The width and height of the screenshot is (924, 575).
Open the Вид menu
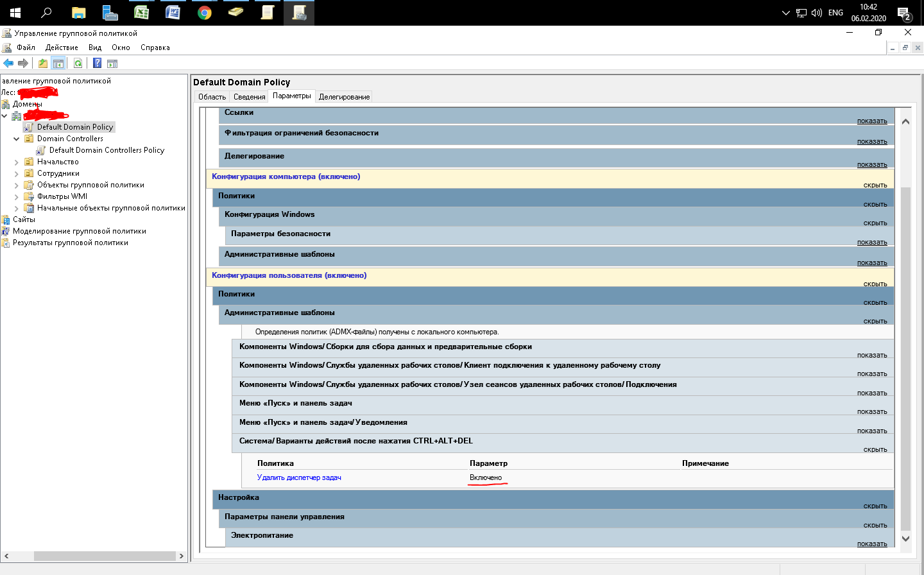(x=95, y=47)
